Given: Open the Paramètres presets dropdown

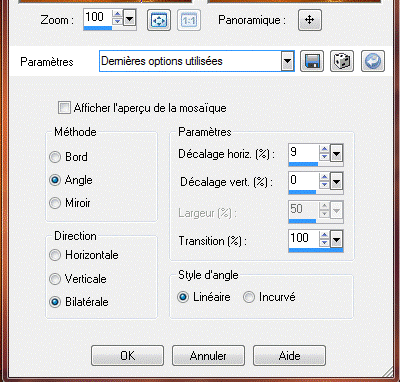Looking at the screenshot, I should pos(287,61).
